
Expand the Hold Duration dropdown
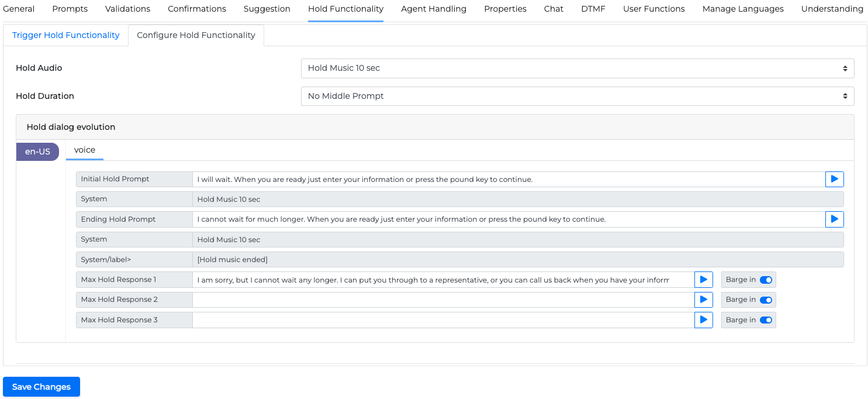(x=577, y=96)
